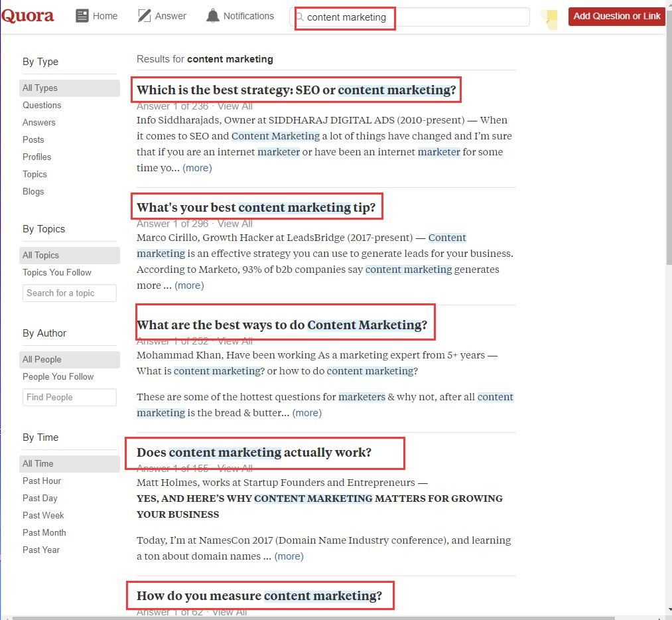
Task: Filter results to Past Month
Action: pos(44,532)
